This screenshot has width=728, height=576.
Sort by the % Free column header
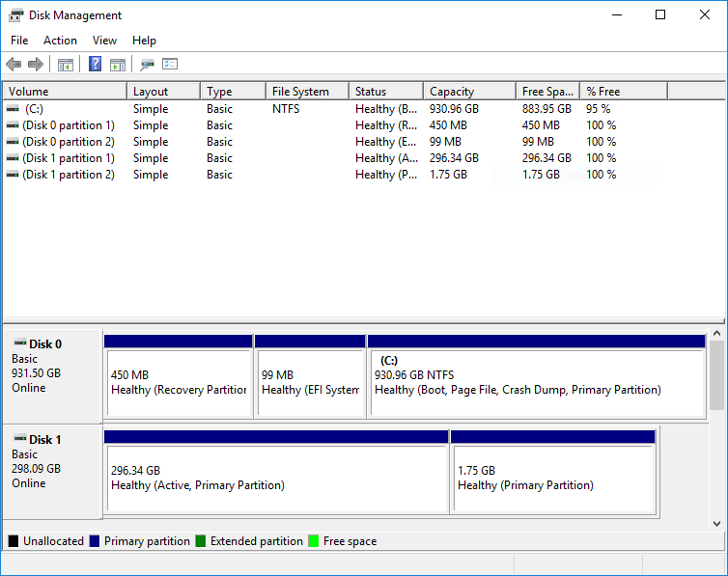tap(625, 92)
